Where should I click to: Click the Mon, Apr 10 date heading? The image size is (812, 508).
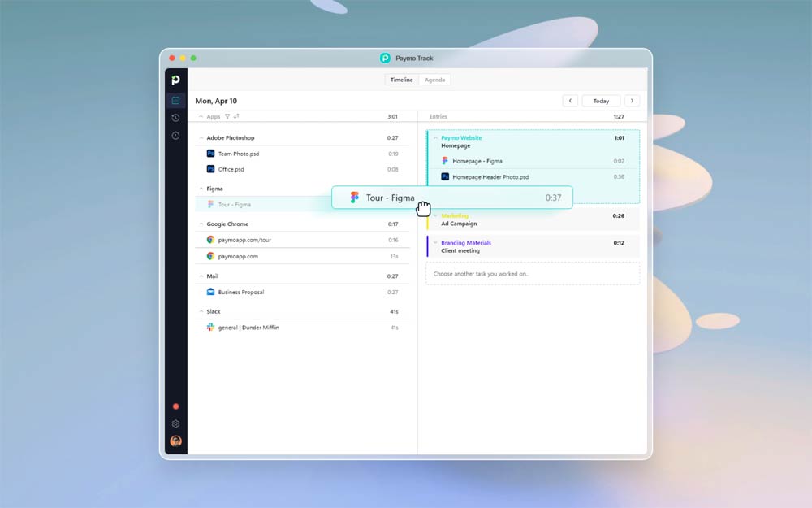216,101
